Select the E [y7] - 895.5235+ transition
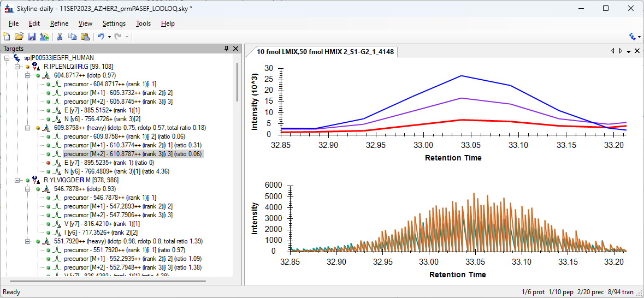The image size is (644, 298). [109, 163]
